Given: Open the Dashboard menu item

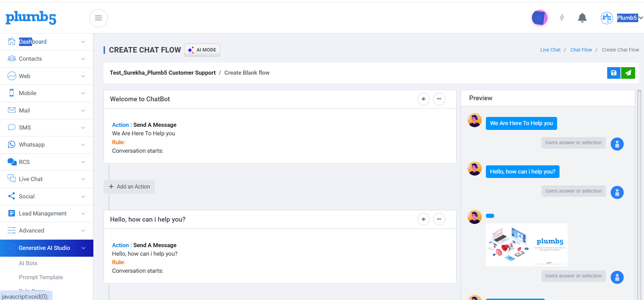Looking at the screenshot, I should coord(47,42).
